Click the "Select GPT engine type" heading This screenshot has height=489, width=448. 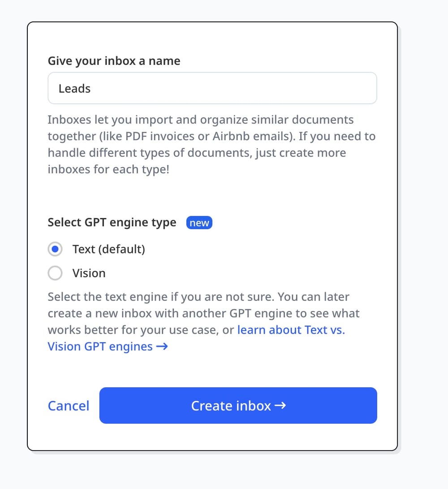(x=112, y=223)
